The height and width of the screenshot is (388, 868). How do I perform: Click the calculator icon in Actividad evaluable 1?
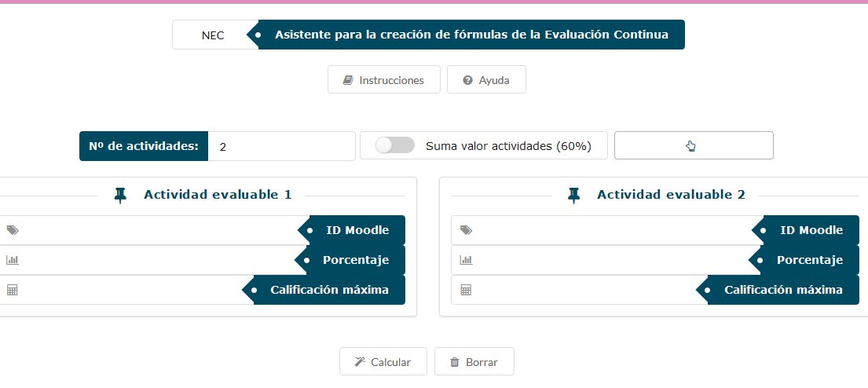coord(12,290)
